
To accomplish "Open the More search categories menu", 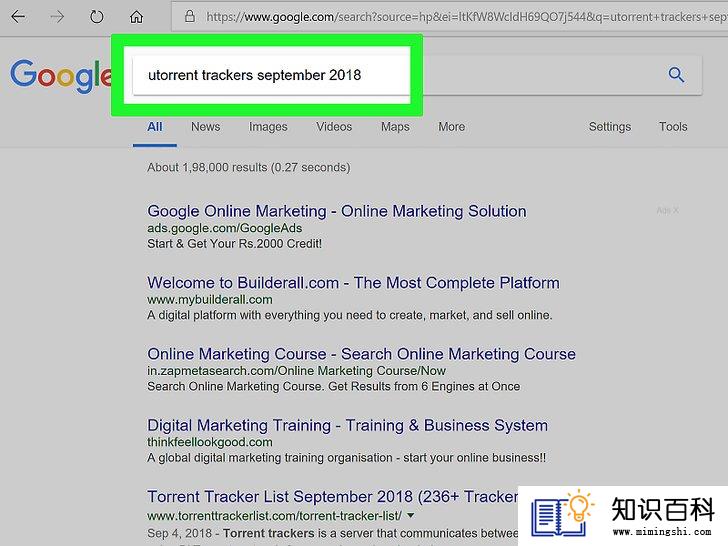I will [x=451, y=127].
